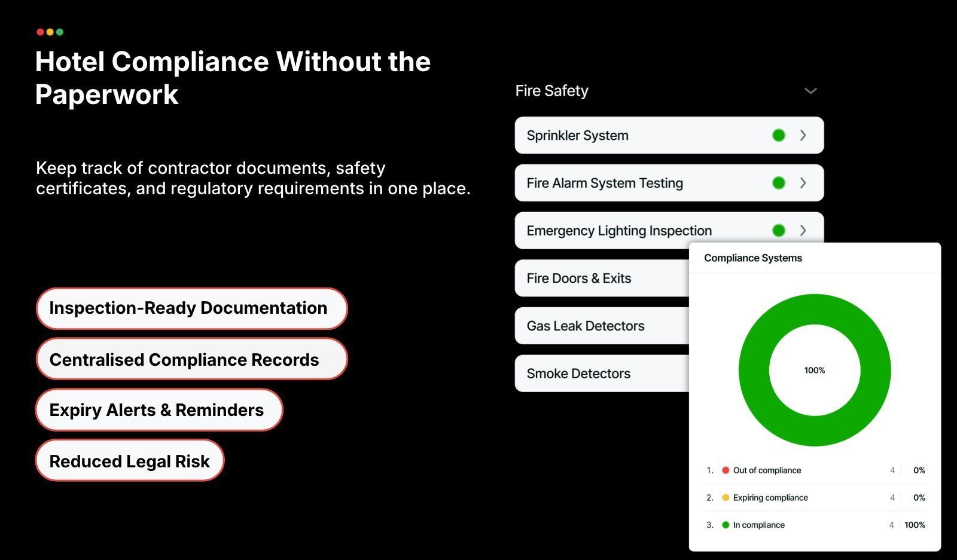The height and width of the screenshot is (560, 957).
Task: Click the Fire Alarm System Testing status dot
Action: click(x=779, y=183)
